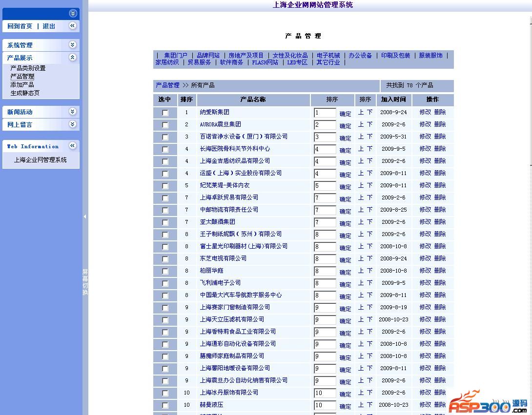532x415 pixels.
Task: Select the LED专区 category
Action: [x=297, y=62]
